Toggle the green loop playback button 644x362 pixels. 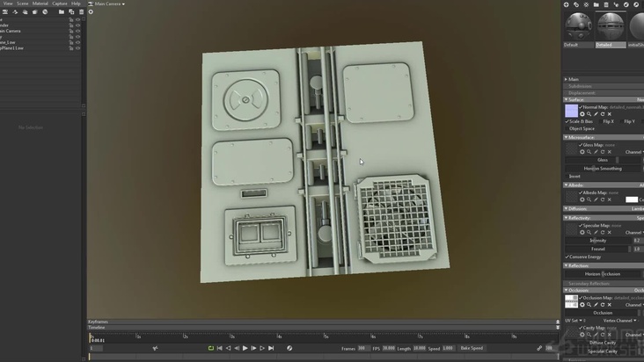coord(210,348)
